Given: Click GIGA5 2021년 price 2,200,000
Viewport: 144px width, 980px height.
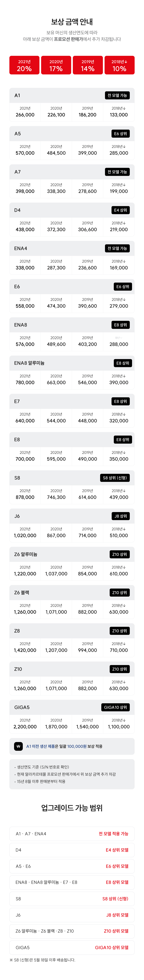Looking at the screenshot, I should tap(25, 726).
